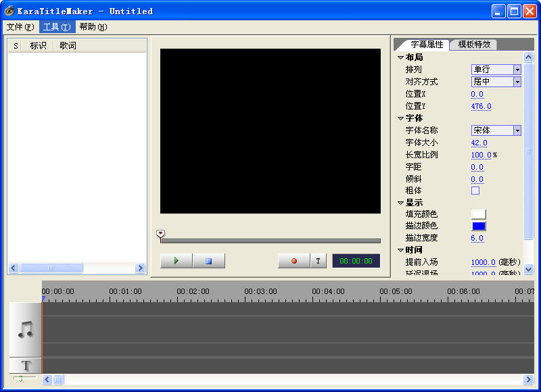Edit the 位置Y value 476.0
Viewport: 541px width, 392px height.
pyautogui.click(x=481, y=106)
